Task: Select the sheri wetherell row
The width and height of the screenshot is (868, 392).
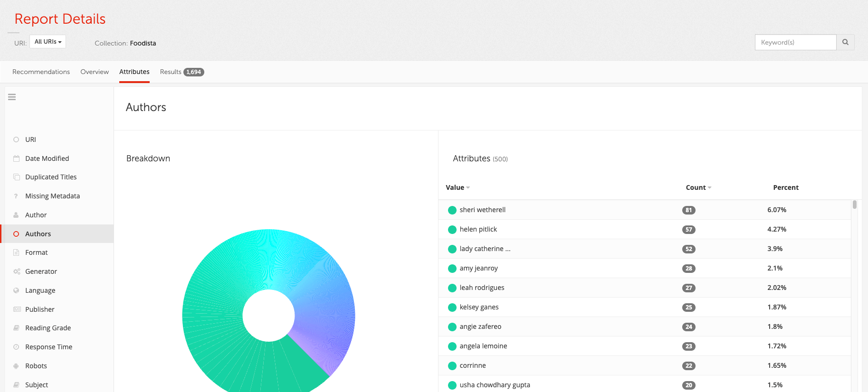Action: [645, 210]
